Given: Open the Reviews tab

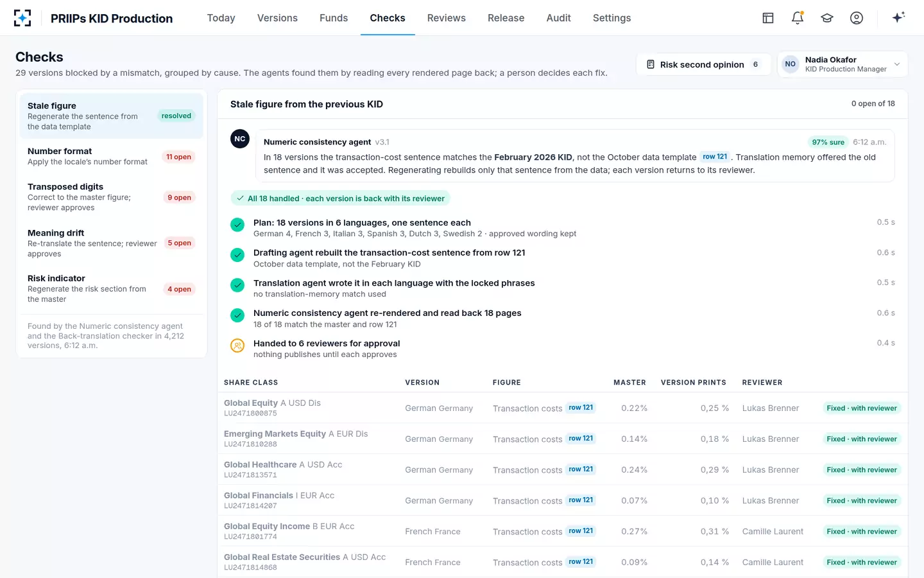Looking at the screenshot, I should point(447,18).
